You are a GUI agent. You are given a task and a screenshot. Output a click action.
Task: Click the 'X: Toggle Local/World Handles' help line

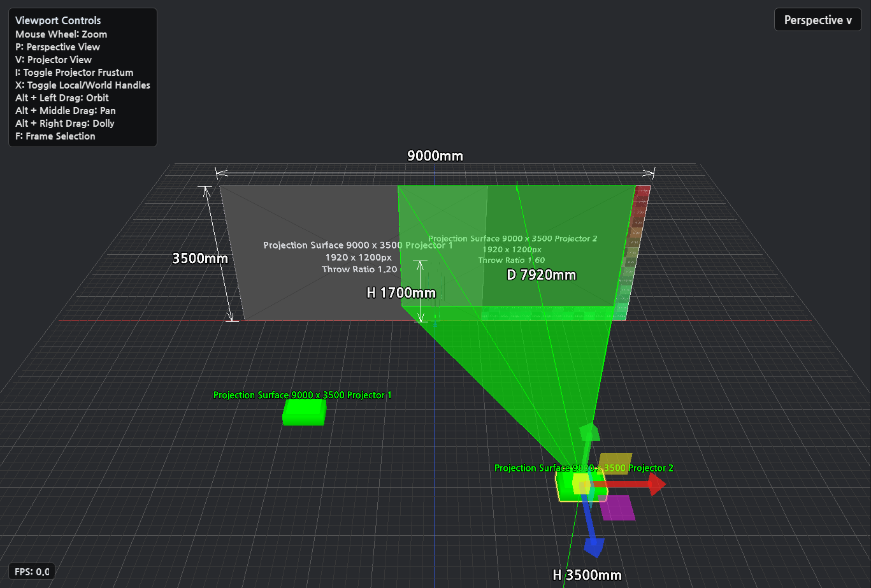tap(83, 85)
